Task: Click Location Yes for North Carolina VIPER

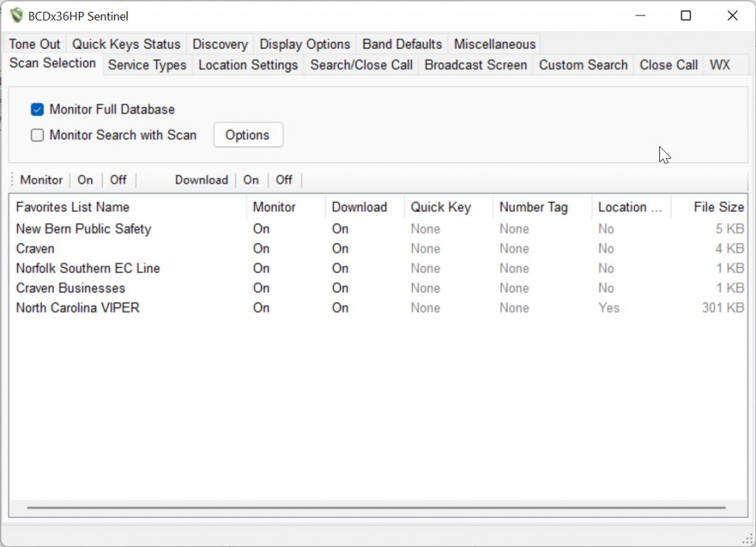Action: [609, 308]
